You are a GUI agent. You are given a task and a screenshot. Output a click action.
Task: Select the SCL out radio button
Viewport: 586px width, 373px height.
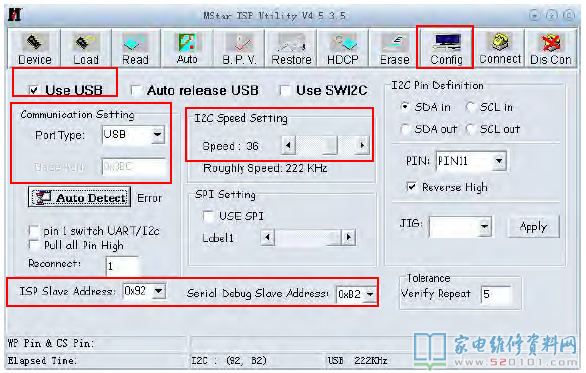click(x=471, y=129)
